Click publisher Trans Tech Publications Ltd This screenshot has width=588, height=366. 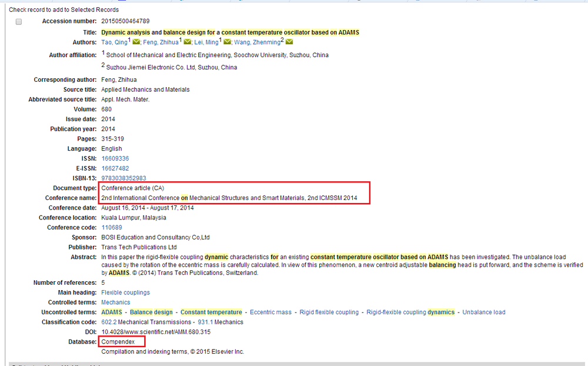coord(139,247)
